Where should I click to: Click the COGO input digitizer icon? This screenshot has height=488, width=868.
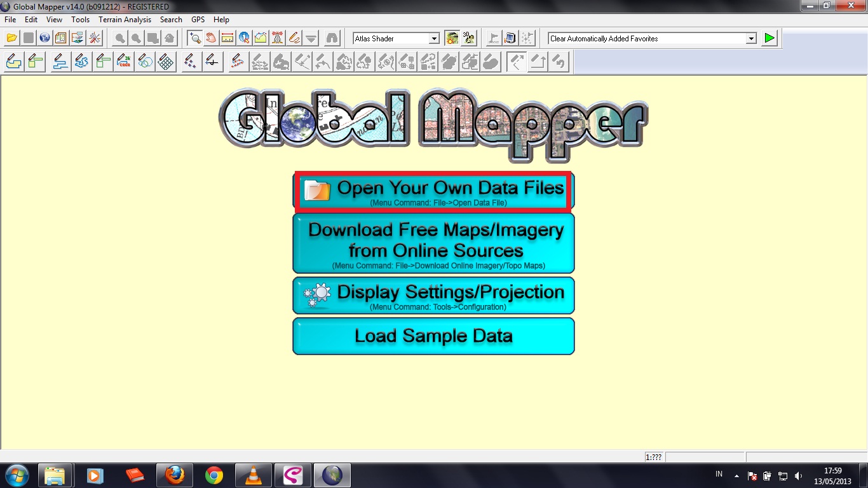pos(124,62)
